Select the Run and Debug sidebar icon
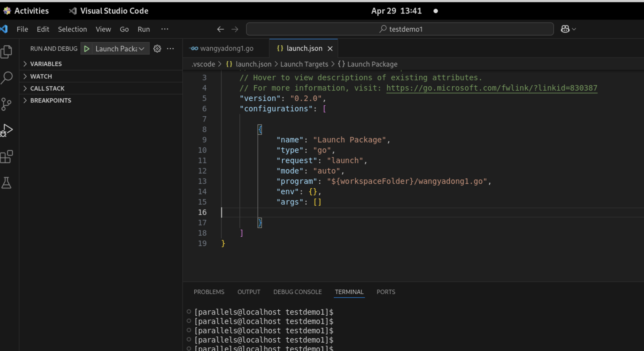 [x=6, y=130]
